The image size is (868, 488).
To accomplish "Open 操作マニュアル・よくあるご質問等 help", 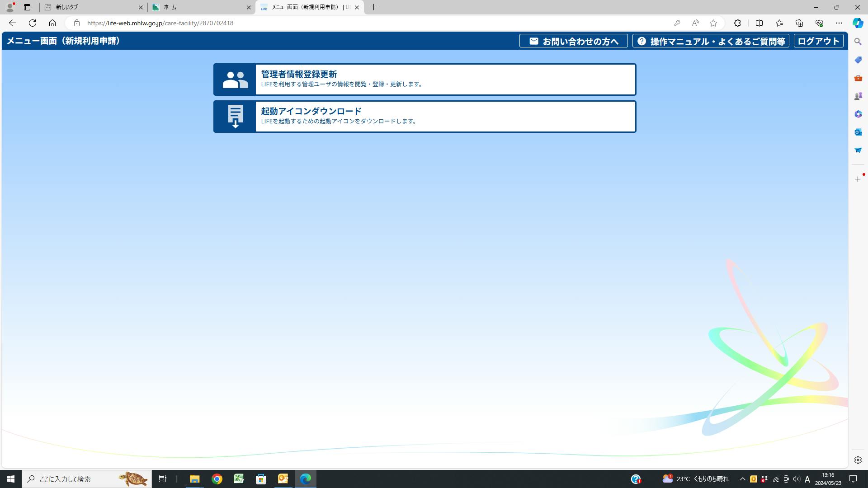I will click(711, 41).
